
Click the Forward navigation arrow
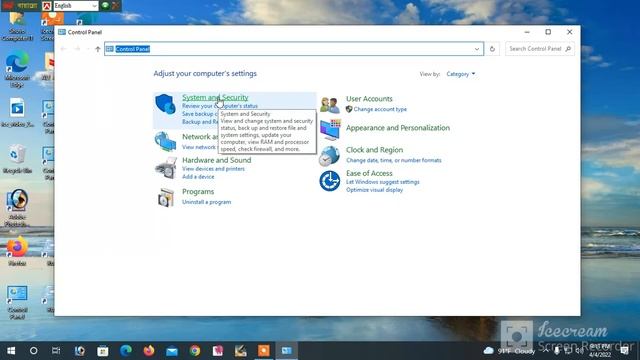tap(77, 49)
